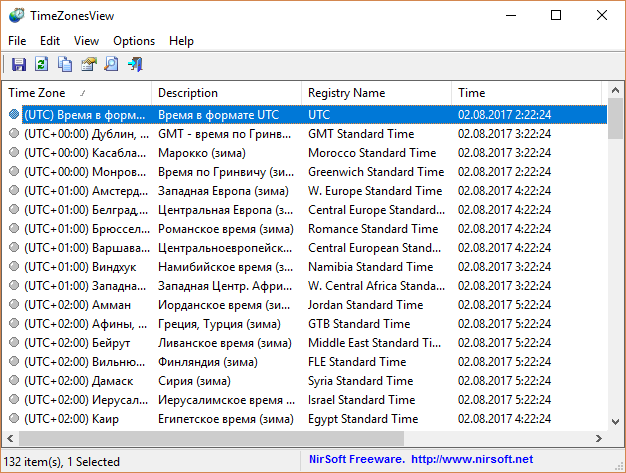Click the gray dot icon of the Israel Standard Time row
The image size is (626, 473).
tap(14, 400)
